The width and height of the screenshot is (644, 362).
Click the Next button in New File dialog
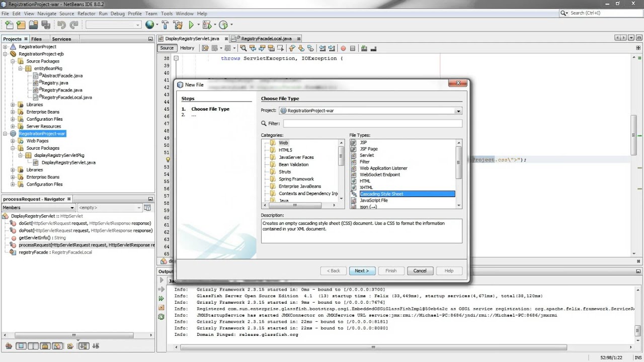tap(362, 270)
